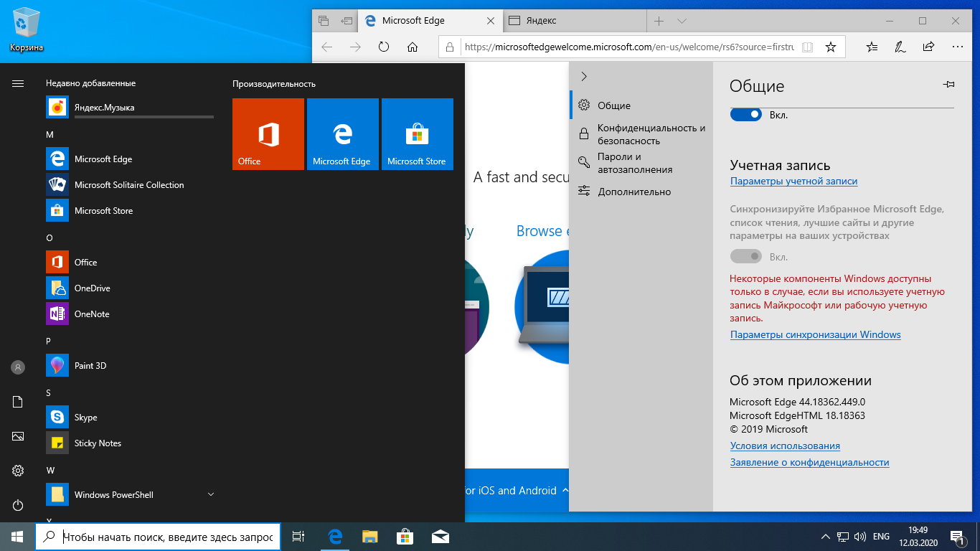
Task: Open Pictures icon in Start sidebar
Action: click(18, 436)
